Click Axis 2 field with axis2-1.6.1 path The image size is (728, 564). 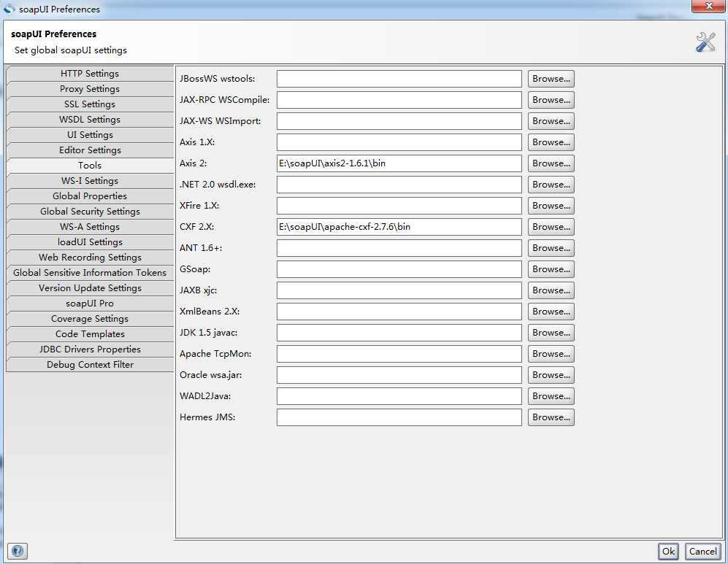point(399,163)
